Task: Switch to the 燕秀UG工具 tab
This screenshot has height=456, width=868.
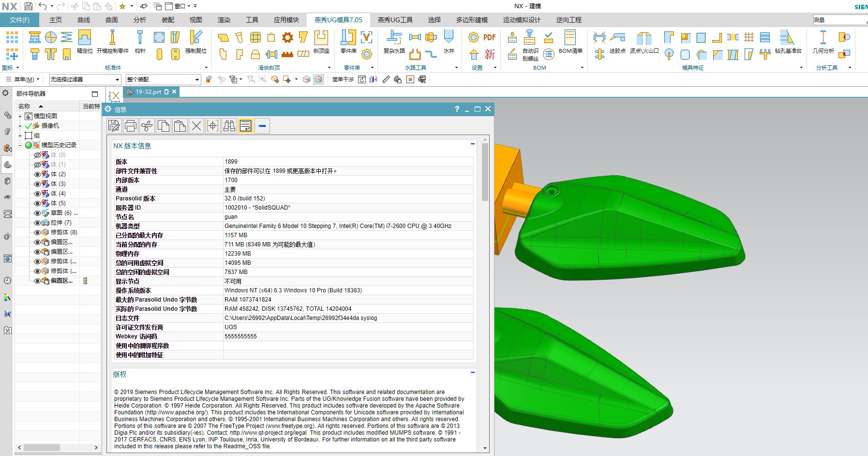Action: (x=395, y=20)
